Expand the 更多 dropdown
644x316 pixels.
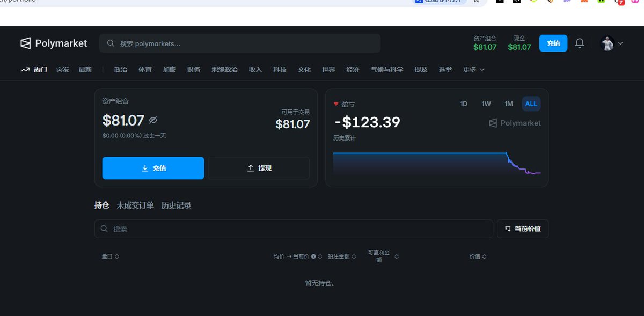pos(473,70)
